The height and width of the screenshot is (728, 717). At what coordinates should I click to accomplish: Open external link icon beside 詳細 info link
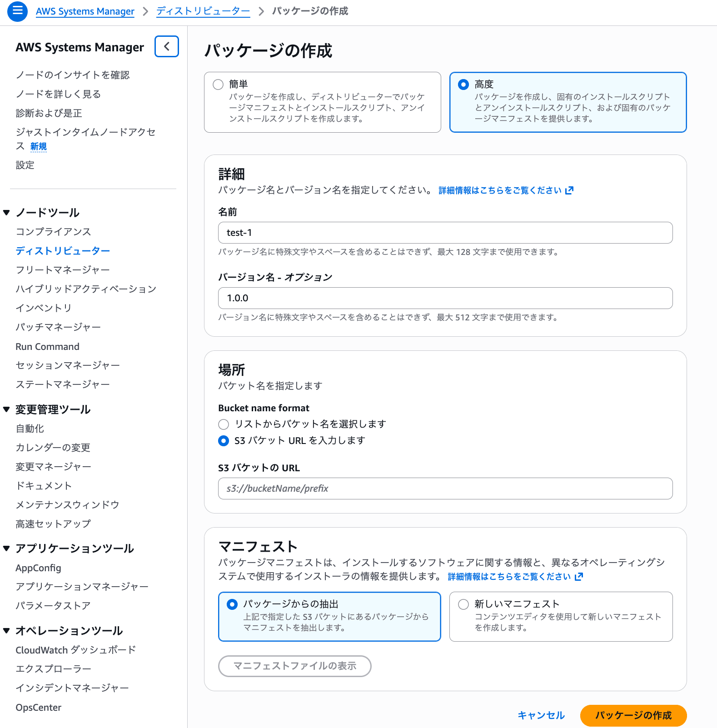[569, 190]
